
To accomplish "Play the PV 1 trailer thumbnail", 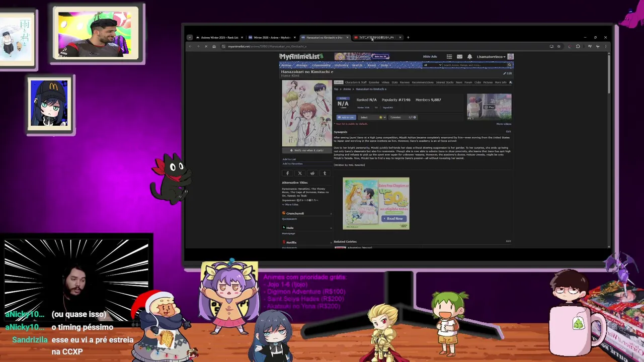I will click(489, 107).
